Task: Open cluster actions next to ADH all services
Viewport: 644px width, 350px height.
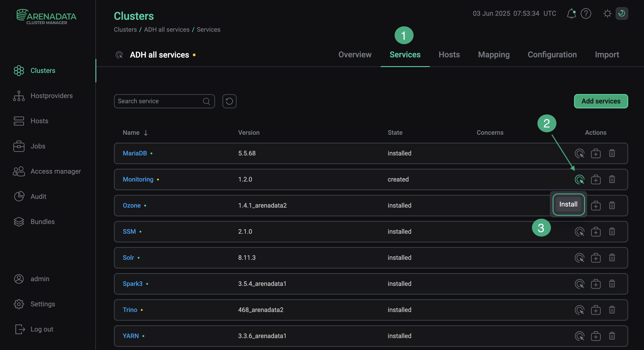Action: pyautogui.click(x=119, y=55)
